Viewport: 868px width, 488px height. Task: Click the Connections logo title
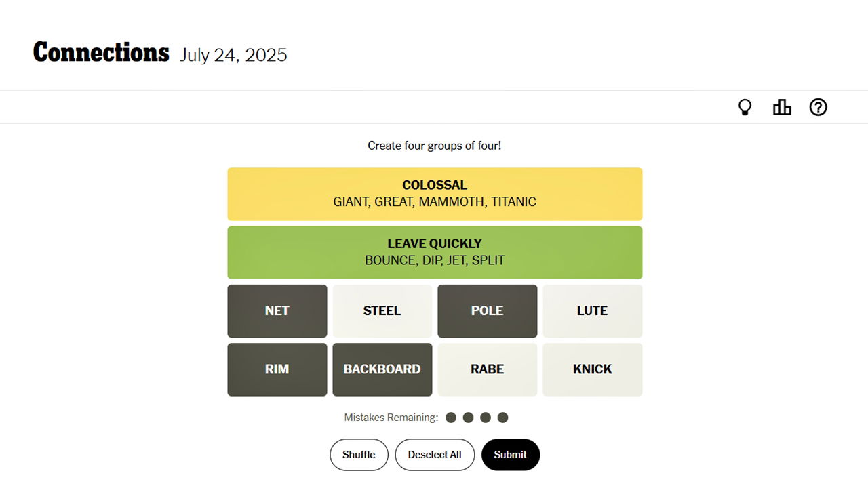(100, 52)
